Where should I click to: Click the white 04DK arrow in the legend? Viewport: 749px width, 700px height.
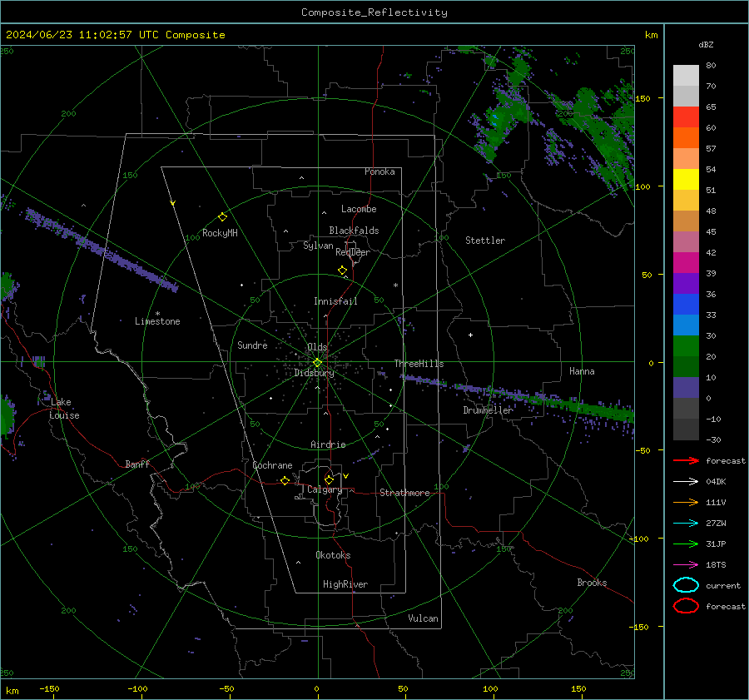click(x=686, y=481)
